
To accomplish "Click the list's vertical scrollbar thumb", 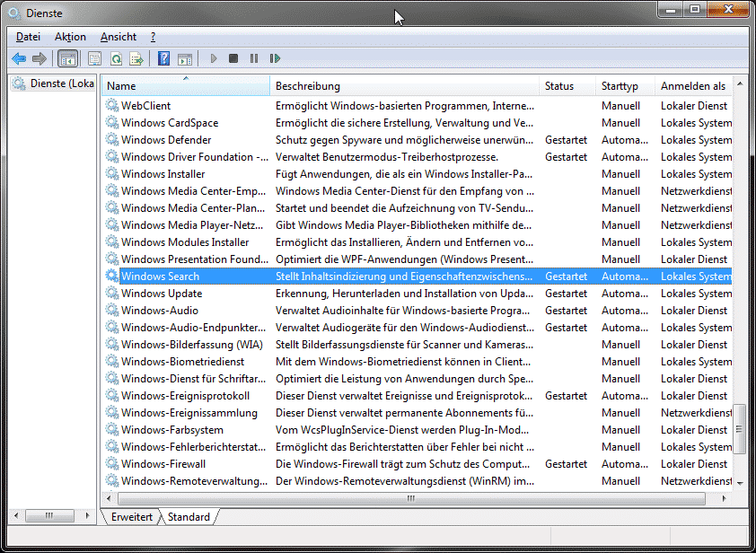I will point(739,428).
